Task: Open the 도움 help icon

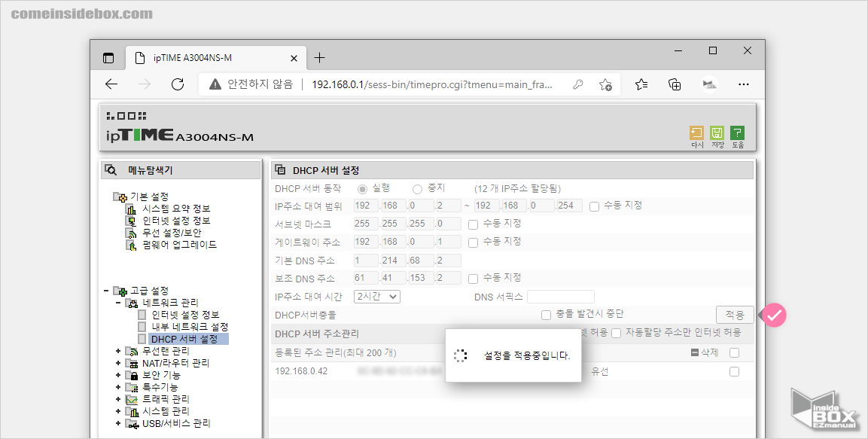Action: point(737,133)
